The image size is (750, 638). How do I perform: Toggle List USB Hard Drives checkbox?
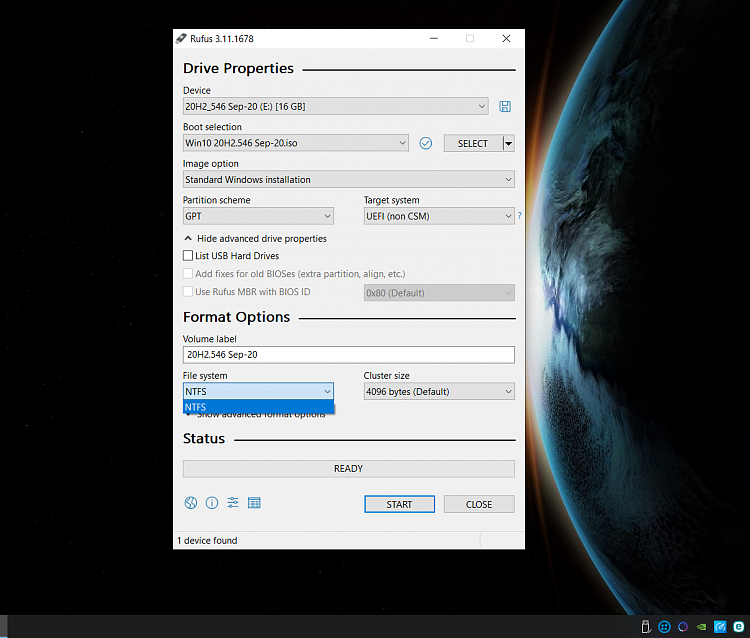coord(188,255)
